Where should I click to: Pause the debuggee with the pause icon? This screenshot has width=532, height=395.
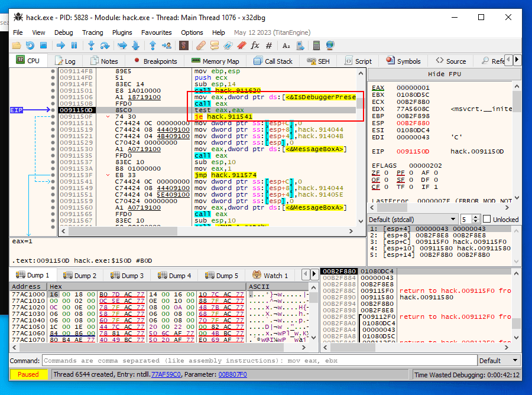click(x=73, y=45)
